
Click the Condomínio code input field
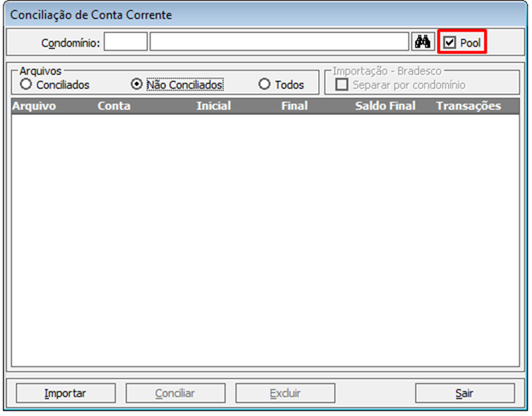pos(126,41)
